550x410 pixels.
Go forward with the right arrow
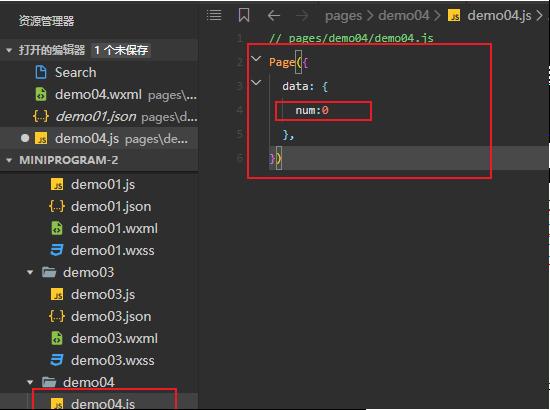302,15
